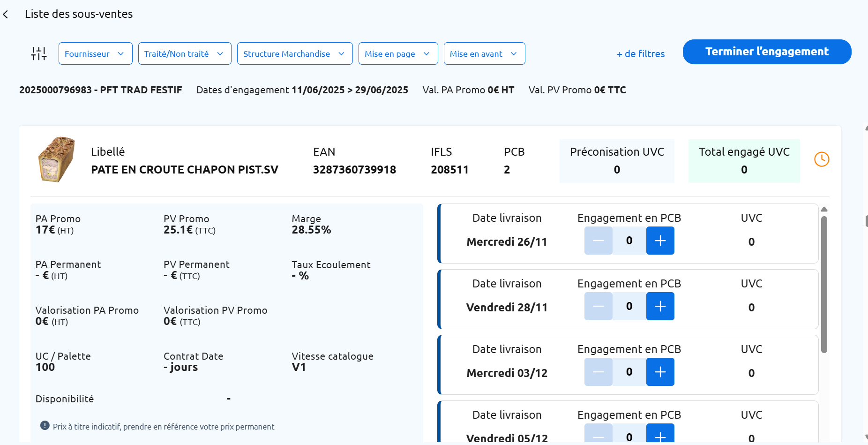Open the Traité/Non traité filter
Viewport: 868px width, 445px height.
[x=185, y=53]
